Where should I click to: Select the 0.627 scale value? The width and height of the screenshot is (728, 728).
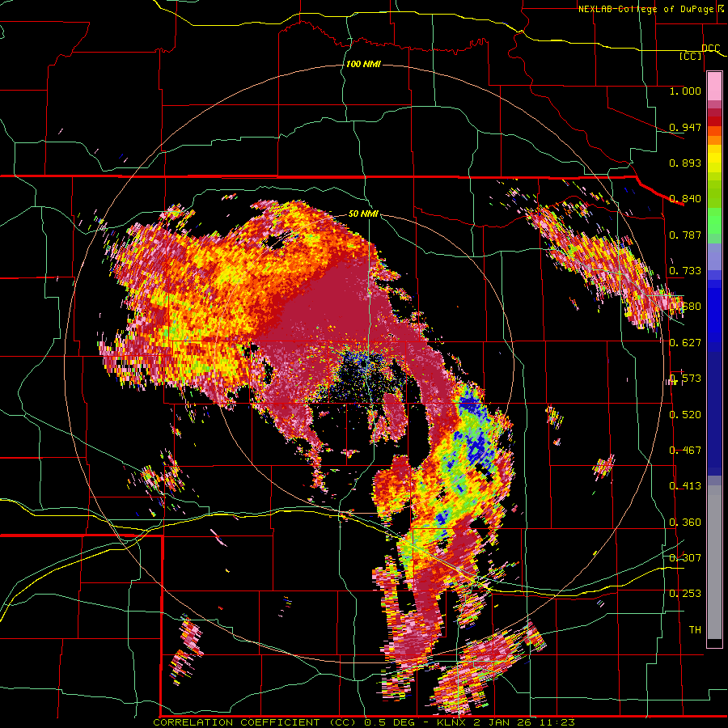point(685,343)
